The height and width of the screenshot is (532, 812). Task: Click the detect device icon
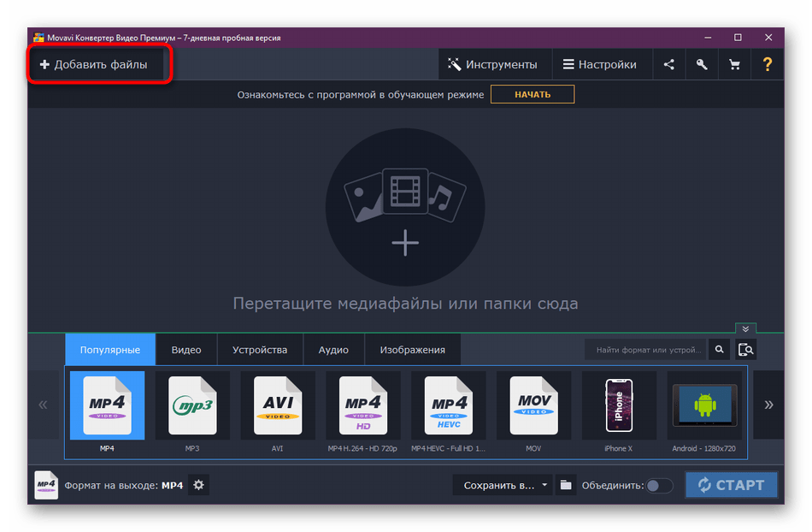pos(745,350)
